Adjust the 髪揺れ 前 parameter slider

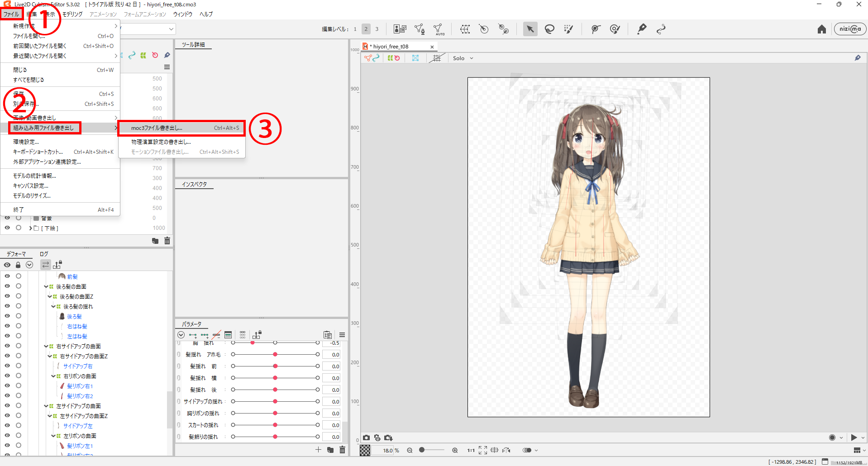275,366
